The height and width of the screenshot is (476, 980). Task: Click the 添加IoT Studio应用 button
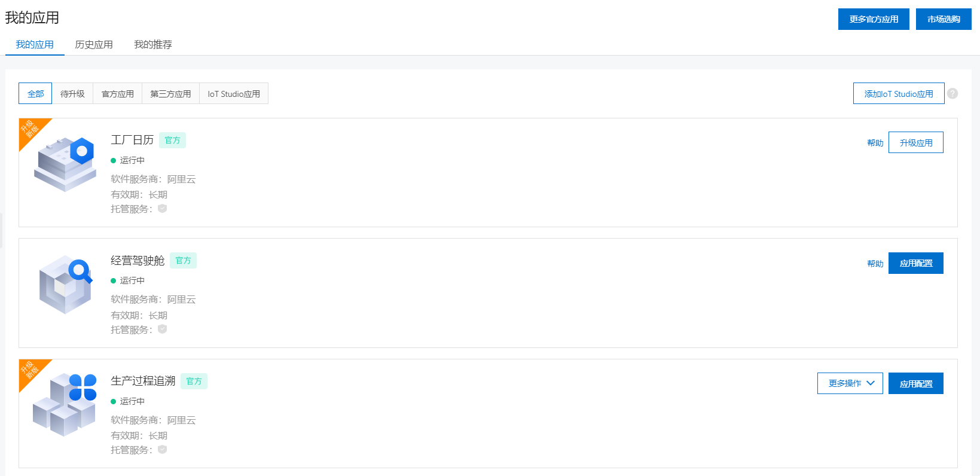(x=898, y=94)
